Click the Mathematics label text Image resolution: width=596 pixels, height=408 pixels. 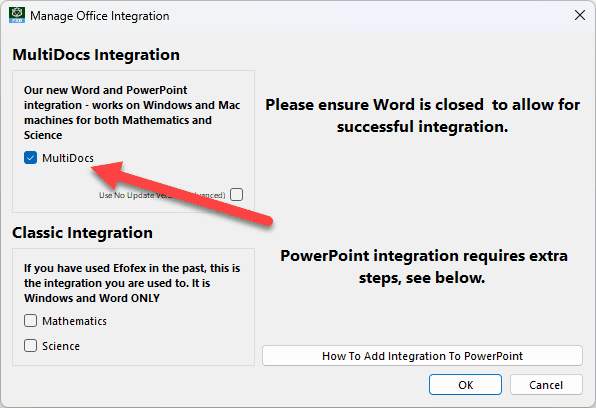tap(74, 321)
